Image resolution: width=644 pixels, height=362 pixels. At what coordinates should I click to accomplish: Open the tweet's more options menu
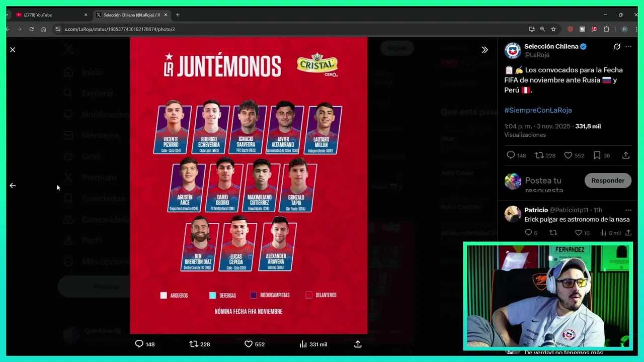pos(628,46)
